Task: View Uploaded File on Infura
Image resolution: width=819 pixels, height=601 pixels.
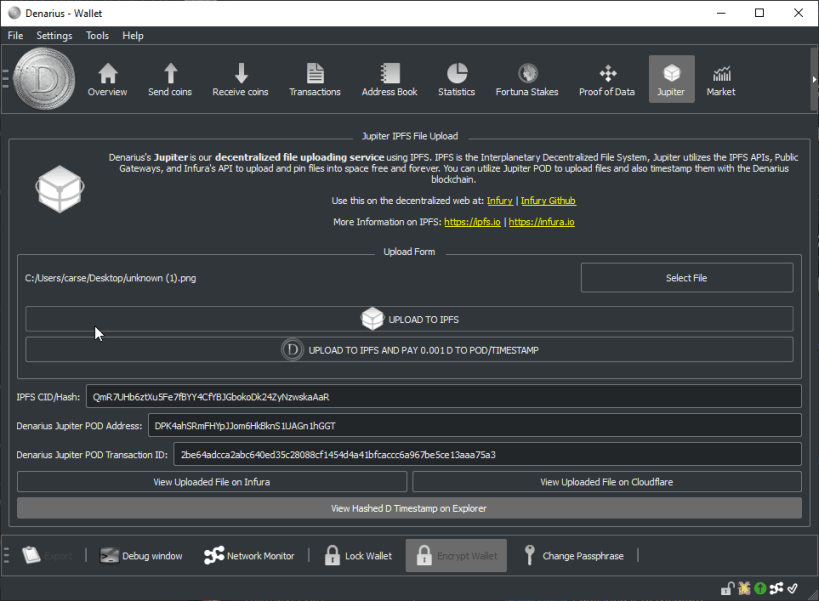Action: click(212, 482)
